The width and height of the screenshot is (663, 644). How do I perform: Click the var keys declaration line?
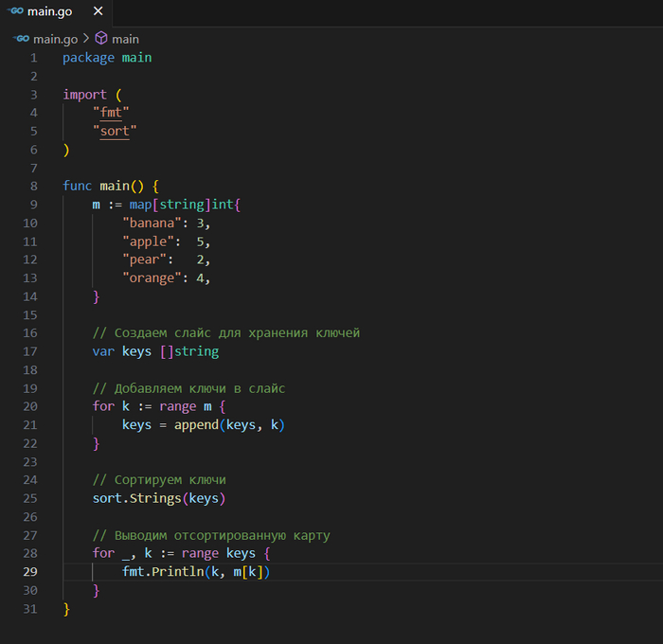tap(155, 351)
